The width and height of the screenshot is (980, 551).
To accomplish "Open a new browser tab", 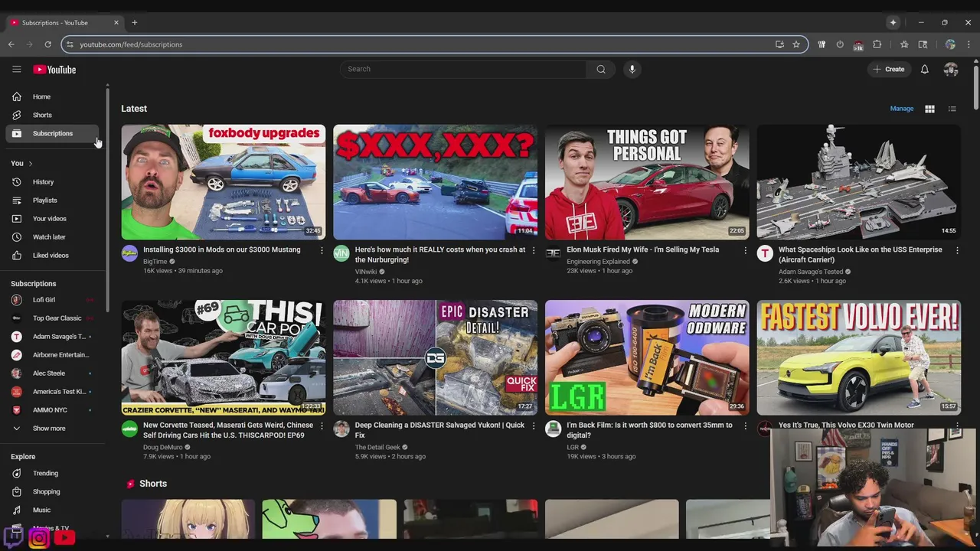I will coord(134,22).
